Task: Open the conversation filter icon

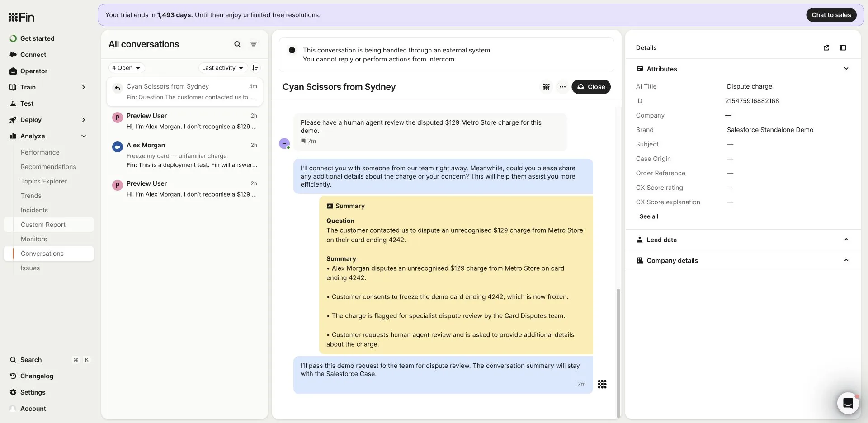Action: click(254, 44)
